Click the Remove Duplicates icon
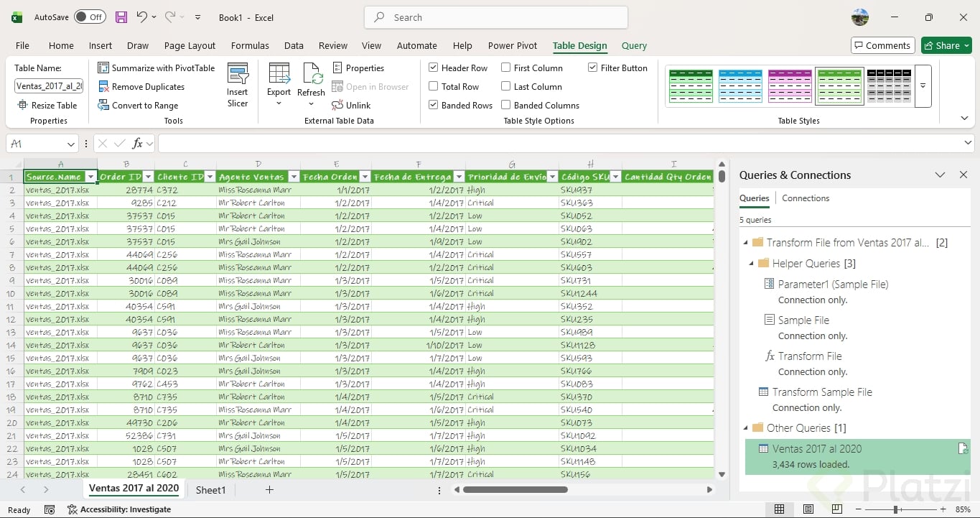This screenshot has height=518, width=980. (x=104, y=86)
